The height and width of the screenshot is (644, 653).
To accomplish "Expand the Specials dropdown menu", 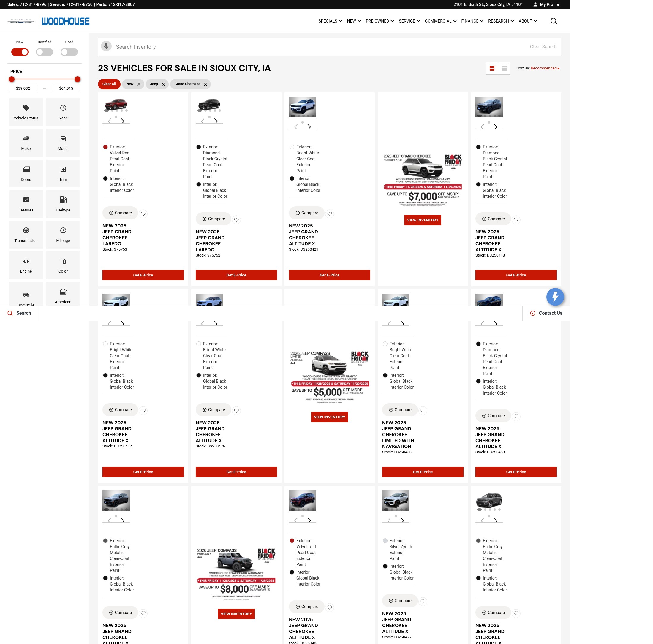I will pyautogui.click(x=330, y=21).
